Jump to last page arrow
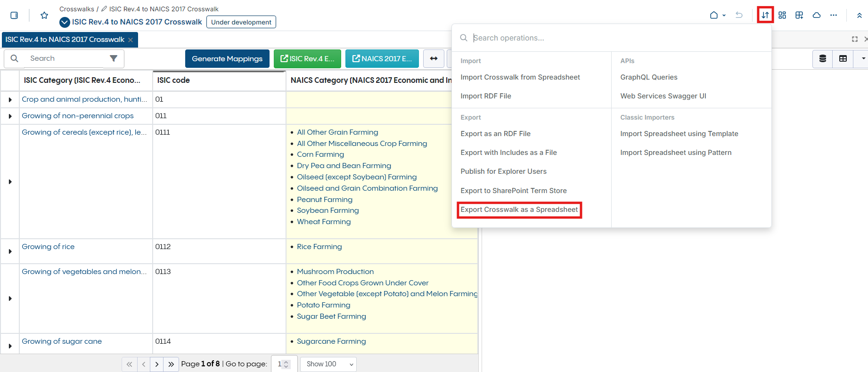Screen dimensions: 868x372 [171, 364]
